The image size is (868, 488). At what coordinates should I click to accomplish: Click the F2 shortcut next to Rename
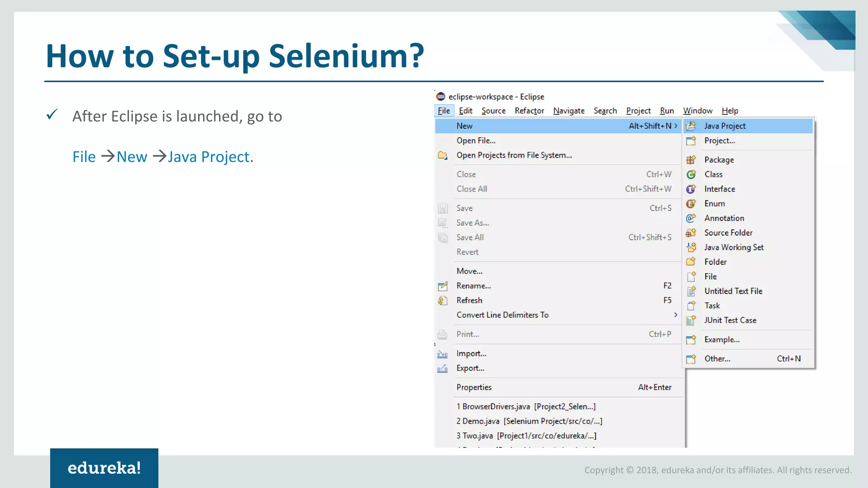pos(668,286)
